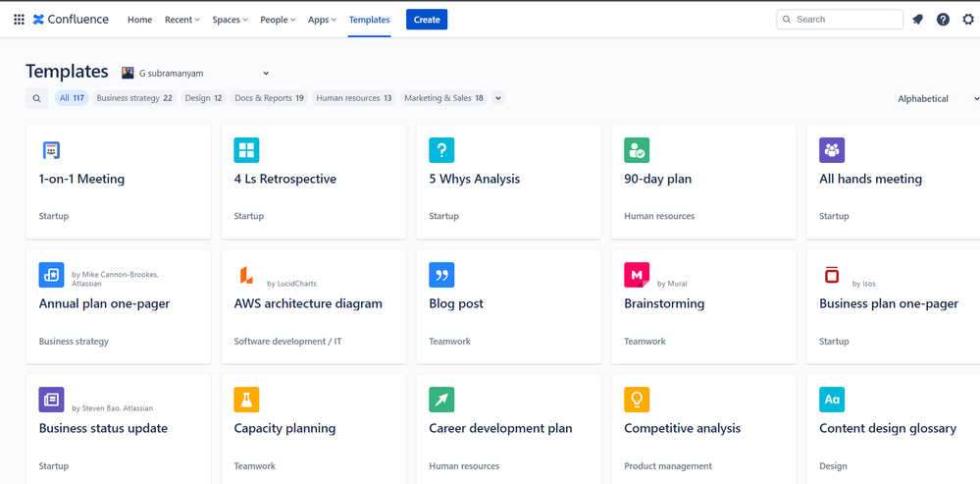The width and height of the screenshot is (980, 484).
Task: Filter by Marketing & Sales category
Action: coord(443,98)
